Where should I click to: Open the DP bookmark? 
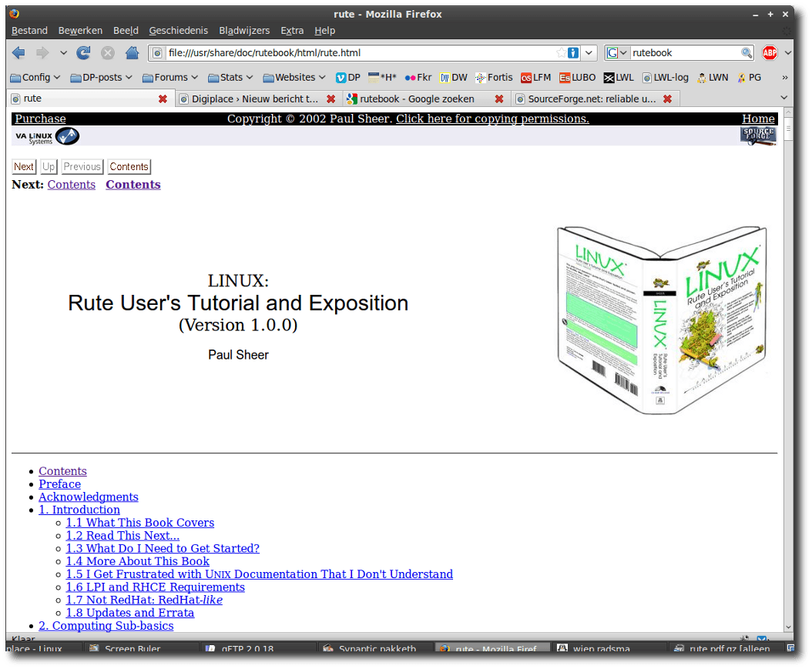click(x=348, y=78)
